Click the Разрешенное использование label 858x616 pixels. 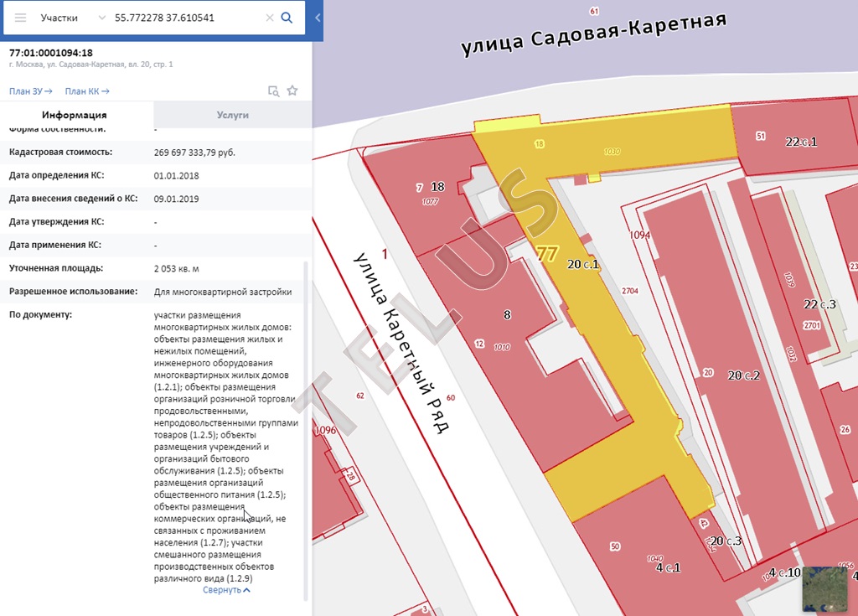73,292
